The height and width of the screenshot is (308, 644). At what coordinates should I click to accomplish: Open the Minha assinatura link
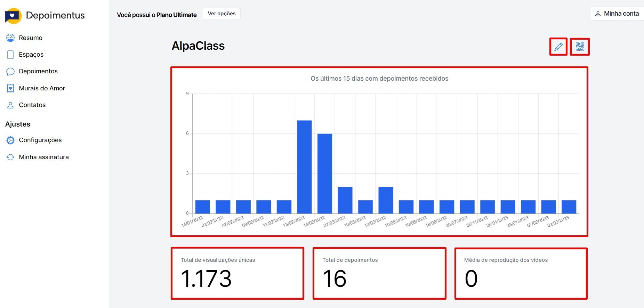(x=44, y=157)
